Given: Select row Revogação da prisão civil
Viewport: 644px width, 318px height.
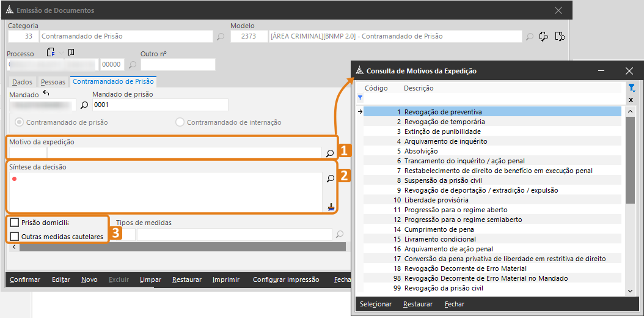Looking at the screenshot, I should pyautogui.click(x=492, y=288).
